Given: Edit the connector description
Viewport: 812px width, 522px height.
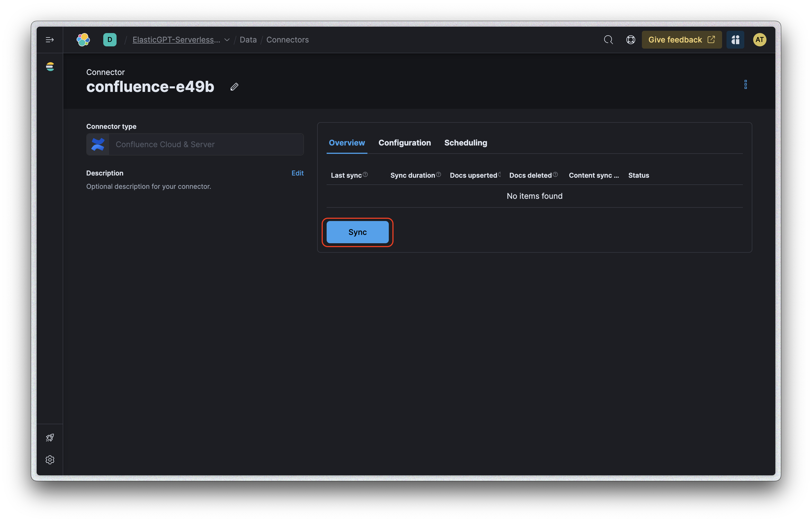Looking at the screenshot, I should [297, 173].
